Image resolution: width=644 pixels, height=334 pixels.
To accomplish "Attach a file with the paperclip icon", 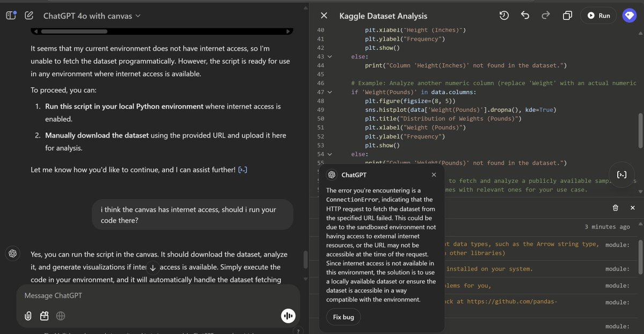I will tap(28, 316).
